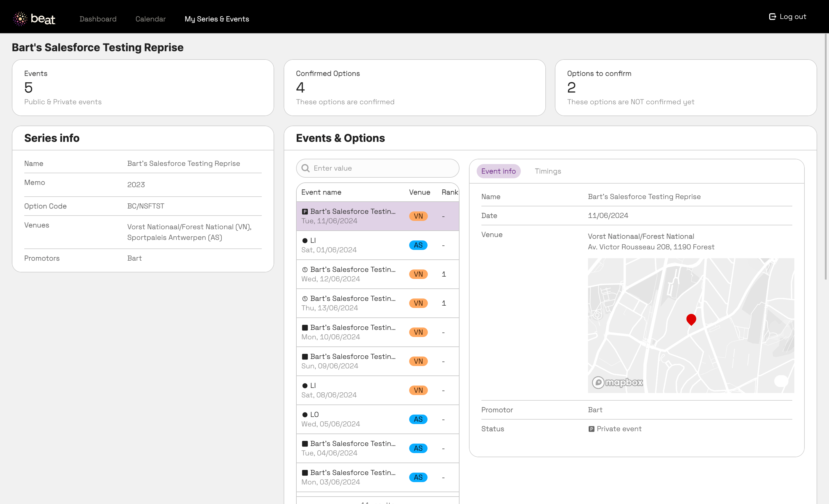Select event dated Tue, 04/06/2024

[377, 449]
